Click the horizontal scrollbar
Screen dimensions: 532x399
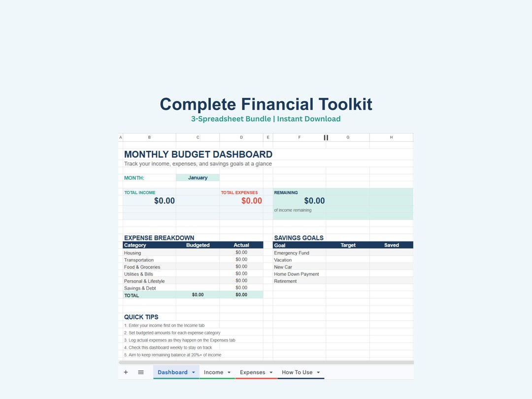coord(266,363)
